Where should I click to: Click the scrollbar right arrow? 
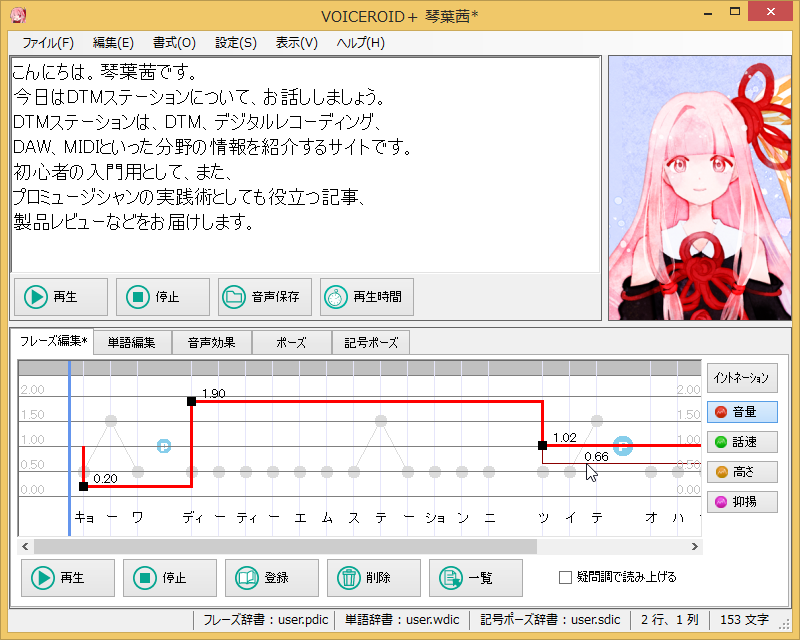pos(694,547)
